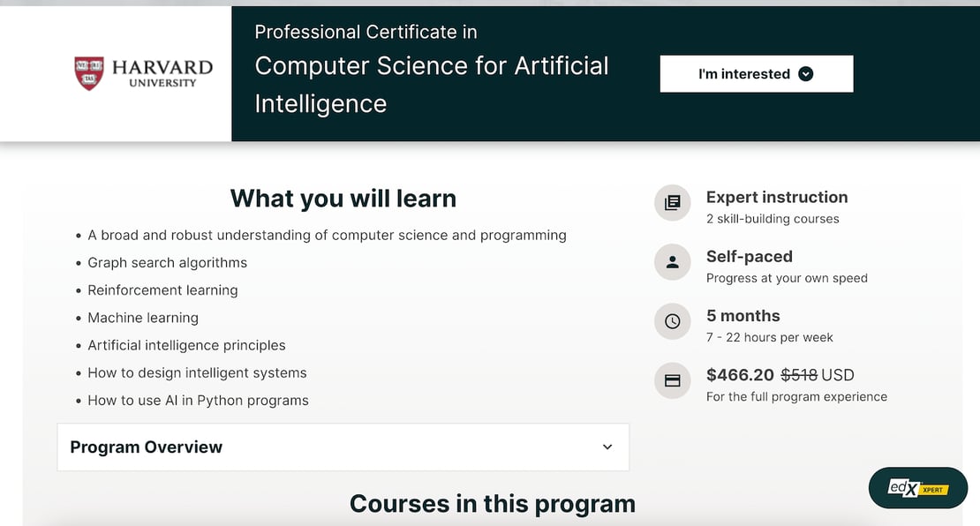Click the 2 skill-building courses text
This screenshot has height=526, width=980.
coord(773,219)
